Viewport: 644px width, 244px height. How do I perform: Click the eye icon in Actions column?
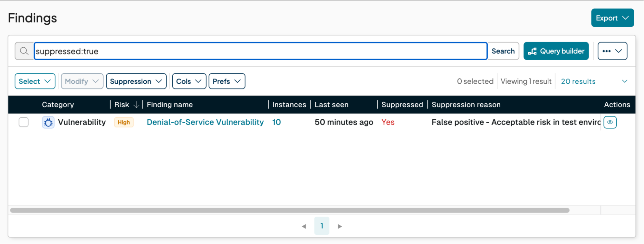tap(610, 122)
